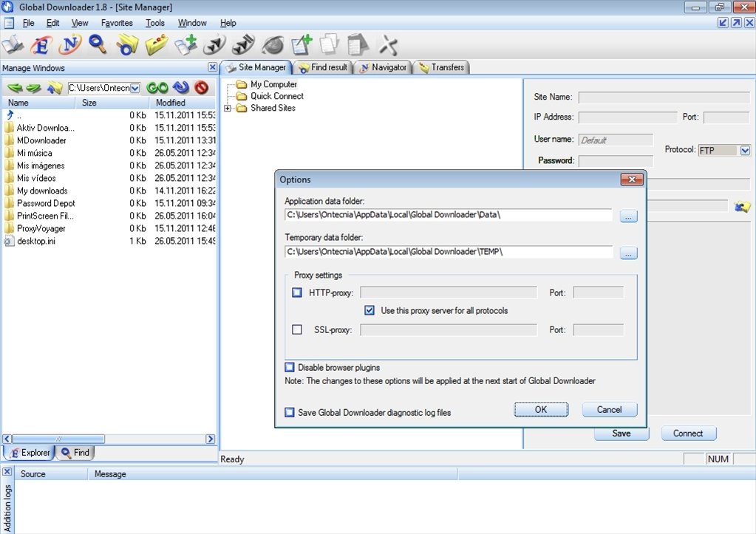Click the folder with magnifier toolbar icon
The height and width of the screenshot is (534, 756).
(127, 45)
